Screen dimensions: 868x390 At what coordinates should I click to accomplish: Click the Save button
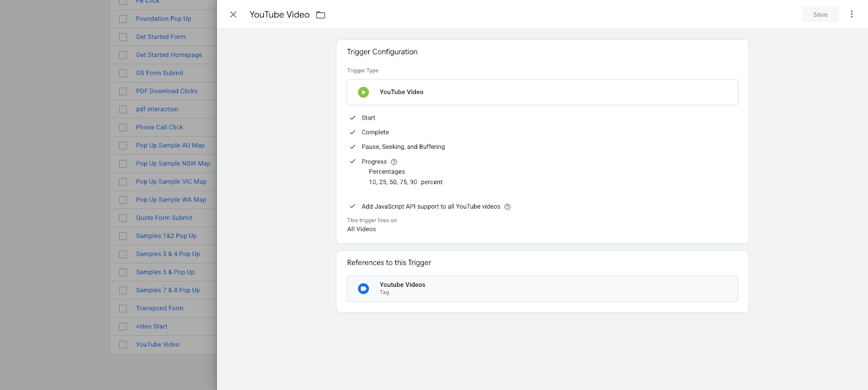coord(820,15)
